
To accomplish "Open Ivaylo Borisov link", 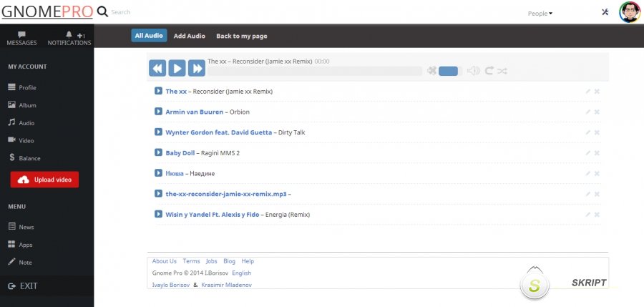I will click(171, 285).
